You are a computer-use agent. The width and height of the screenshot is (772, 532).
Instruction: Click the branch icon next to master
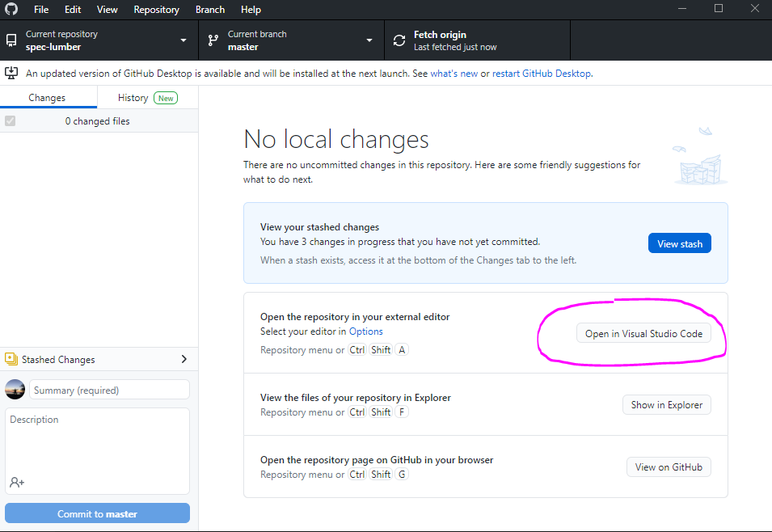pyautogui.click(x=213, y=40)
